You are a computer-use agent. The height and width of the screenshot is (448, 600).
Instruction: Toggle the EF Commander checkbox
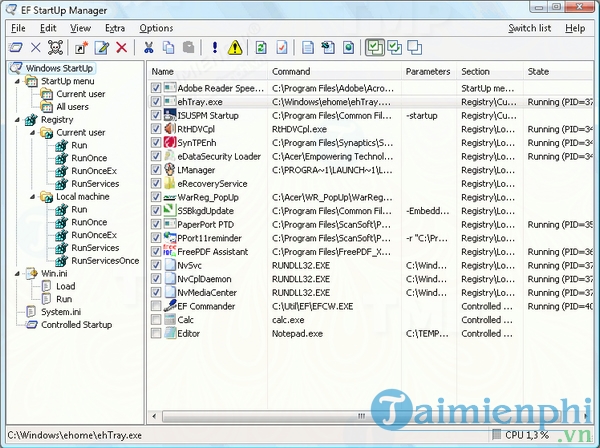click(x=156, y=306)
